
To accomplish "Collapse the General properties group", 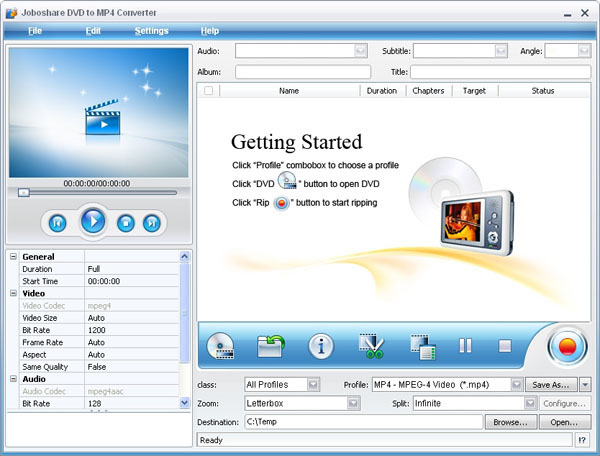I will click(x=13, y=257).
